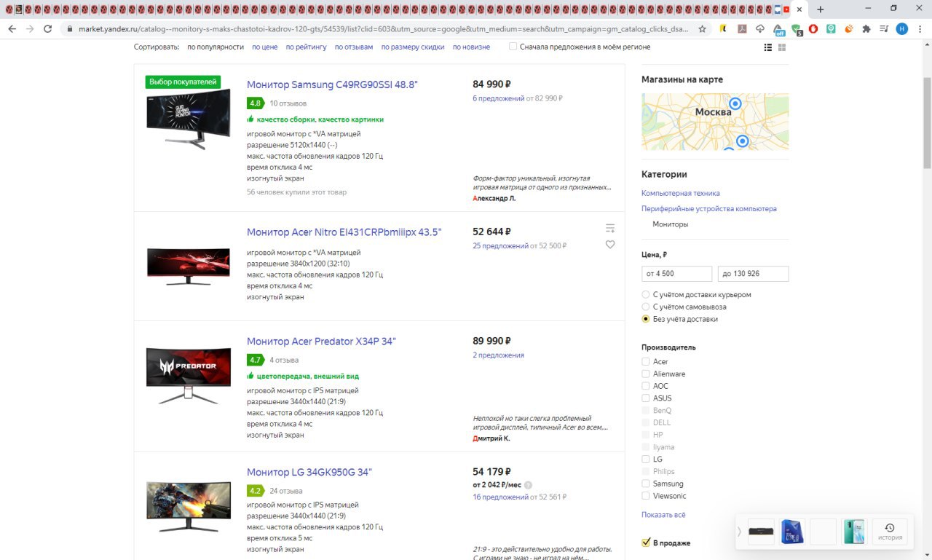Check the Samsung manufacturer filter
This screenshot has height=560, width=932.
coord(645,484)
